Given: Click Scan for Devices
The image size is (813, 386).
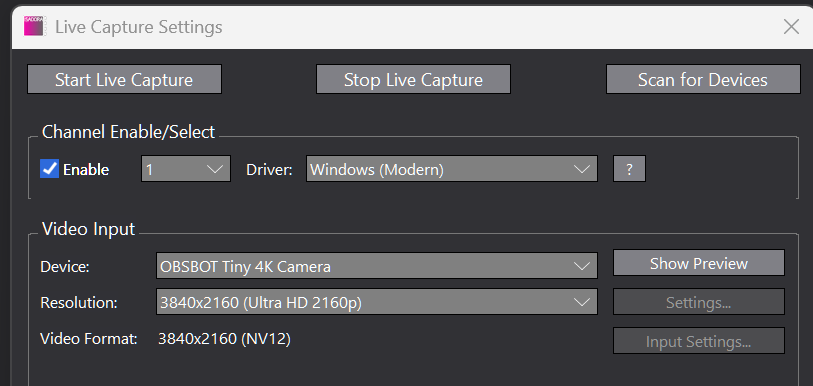Looking at the screenshot, I should coord(703,79).
